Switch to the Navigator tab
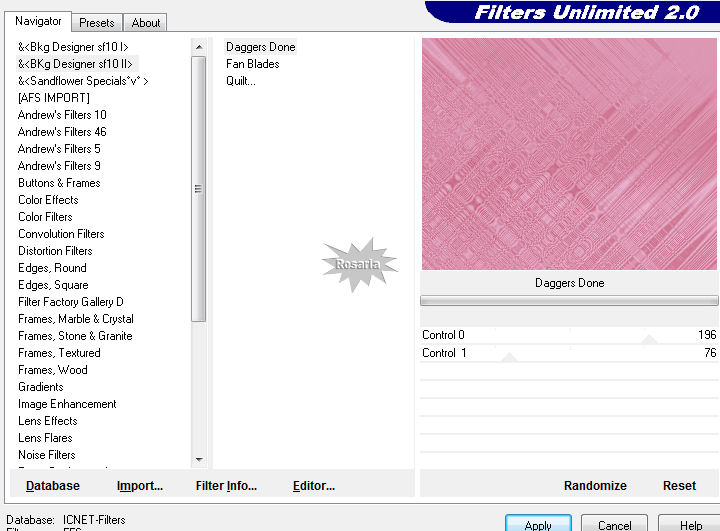This screenshot has height=531, width=720. coord(38,21)
